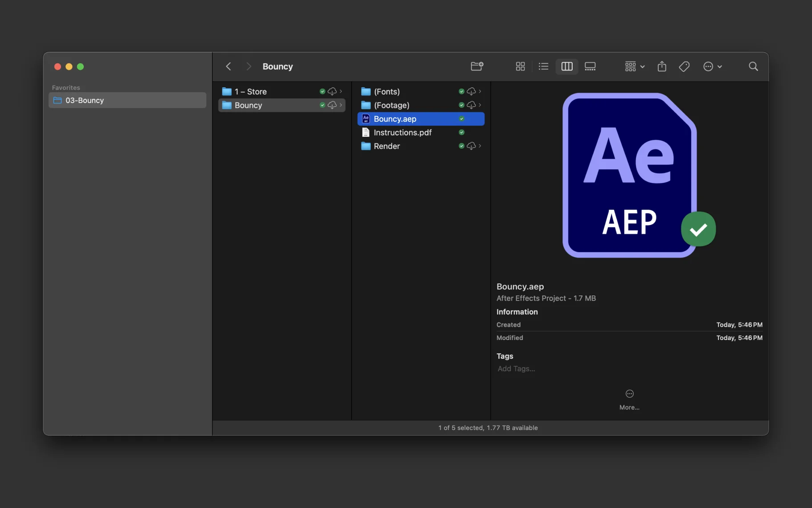The height and width of the screenshot is (508, 812).
Task: Open the Render folder
Action: (386, 146)
